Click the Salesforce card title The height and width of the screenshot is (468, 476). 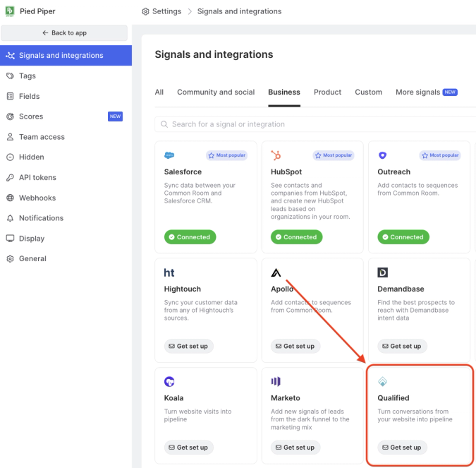coord(183,172)
